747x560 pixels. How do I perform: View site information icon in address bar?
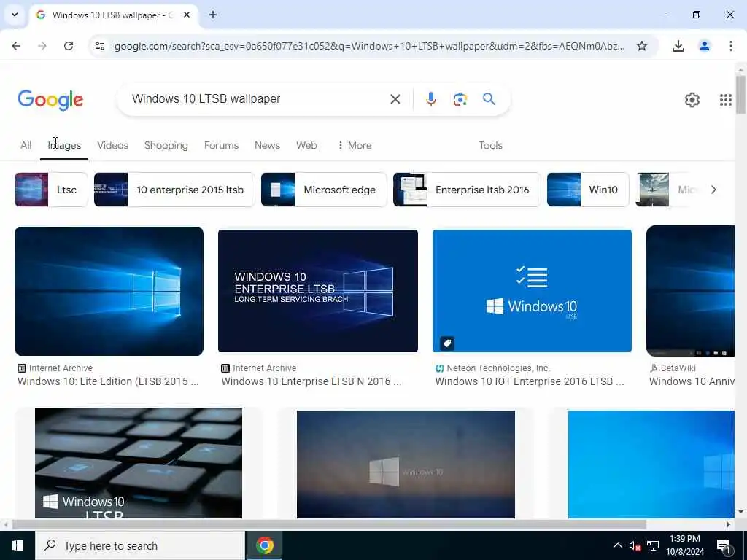100,46
